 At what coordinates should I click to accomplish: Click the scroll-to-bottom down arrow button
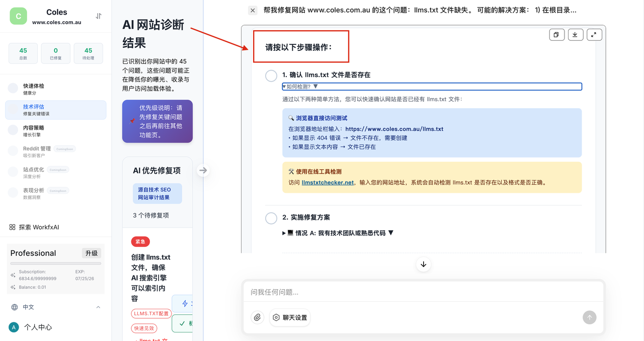pos(423,264)
